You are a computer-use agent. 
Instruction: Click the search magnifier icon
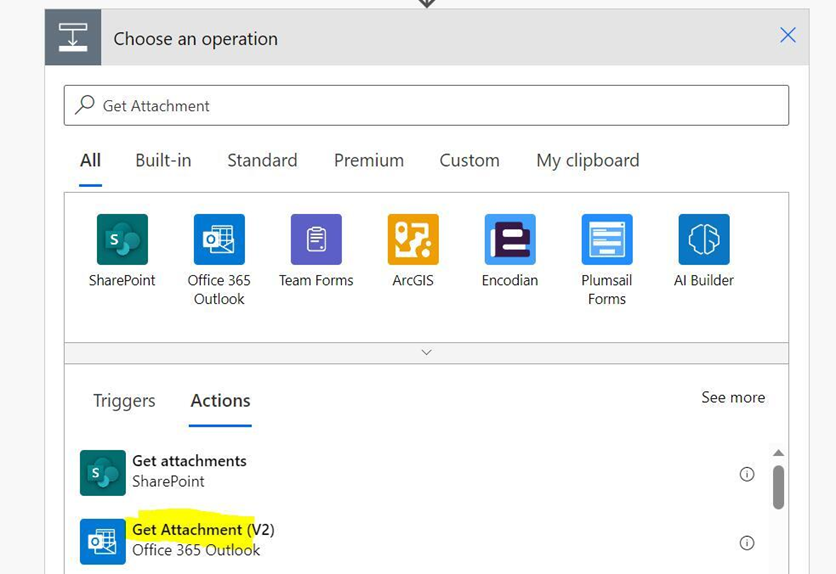85,105
